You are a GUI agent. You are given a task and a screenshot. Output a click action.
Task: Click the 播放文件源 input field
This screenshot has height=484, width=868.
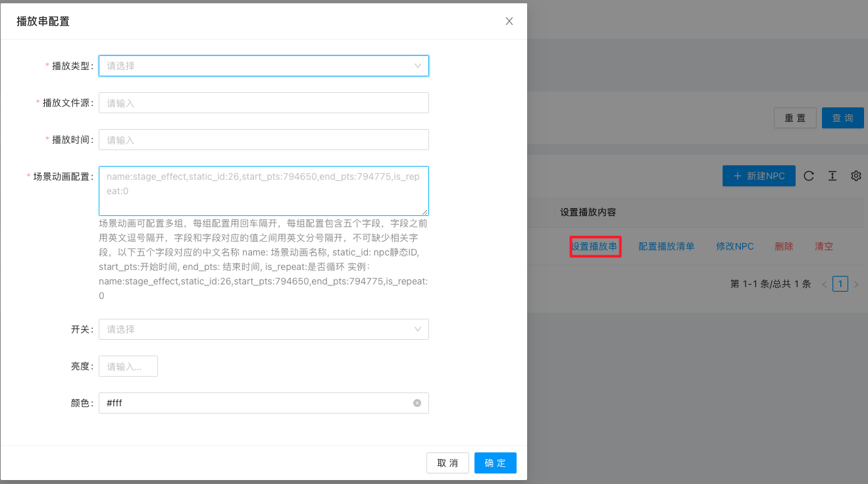[263, 103]
